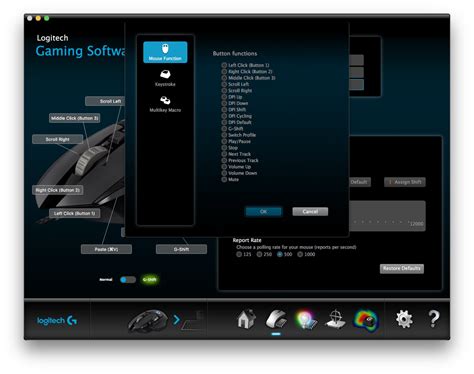Choose Left Click (Button 1) radio option
This screenshot has width=474, height=374.
click(224, 65)
